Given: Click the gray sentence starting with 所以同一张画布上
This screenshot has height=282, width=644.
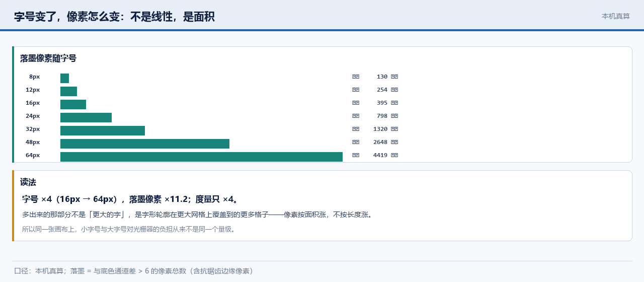Looking at the screenshot, I should click(129, 229).
